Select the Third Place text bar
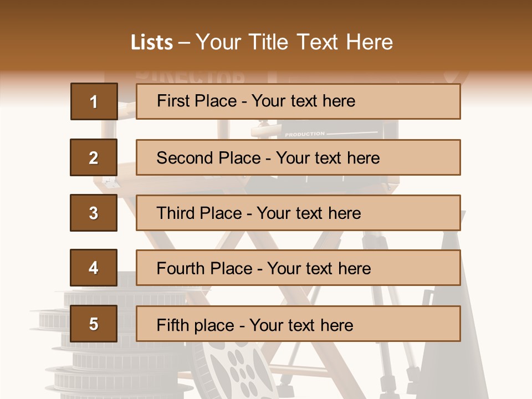The width and height of the screenshot is (532, 399). pyautogui.click(x=298, y=213)
